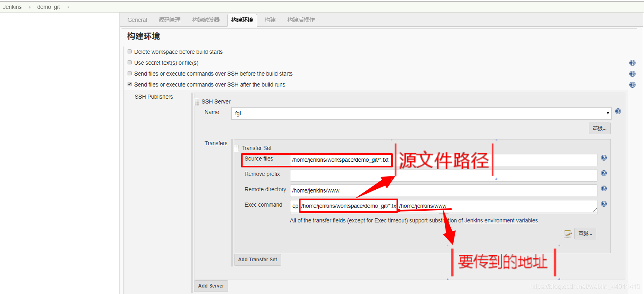Screen dimensions: 644x294
Task: Click the 高级 button under SSH Server Name
Action: point(600,128)
